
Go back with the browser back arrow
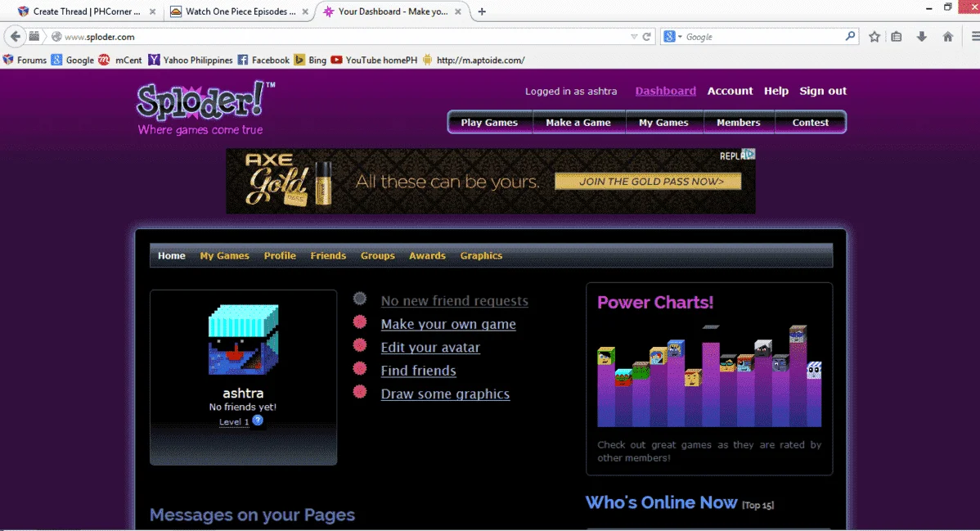(x=15, y=36)
